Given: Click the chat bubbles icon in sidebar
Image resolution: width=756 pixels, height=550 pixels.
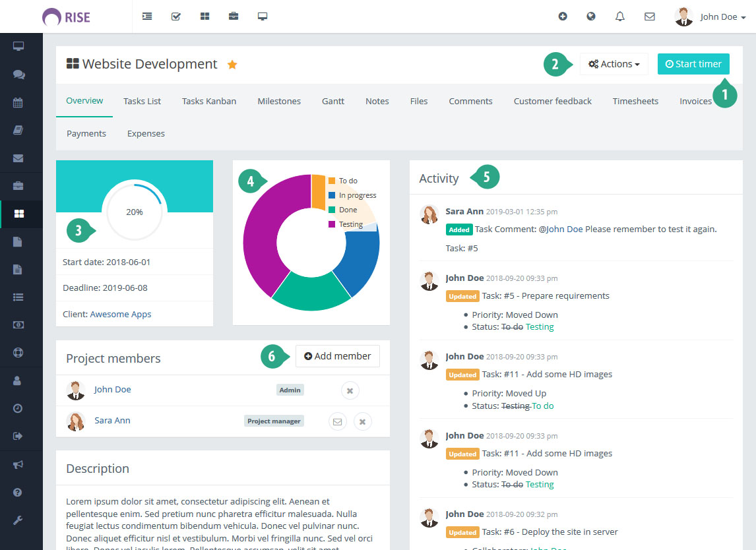Looking at the screenshot, I should pyautogui.click(x=18, y=75).
